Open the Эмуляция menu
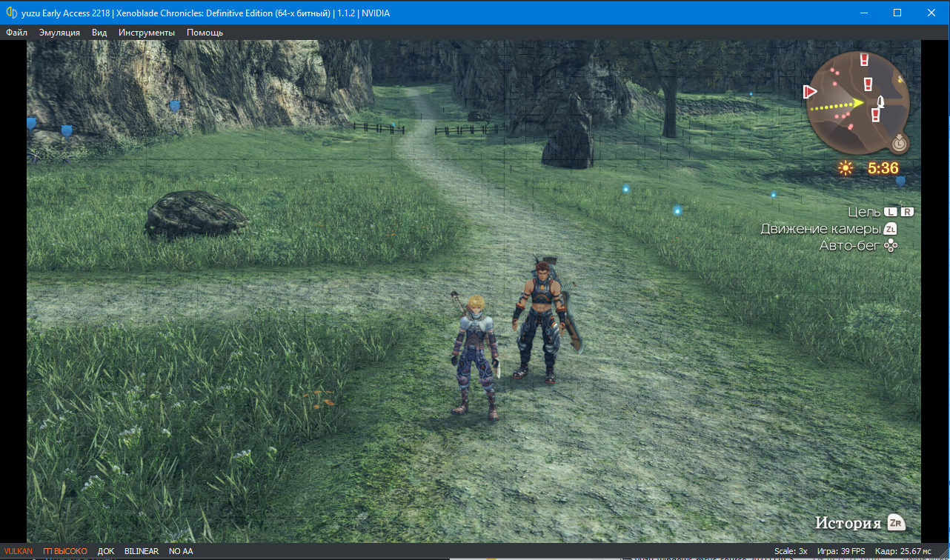The image size is (950, 560). point(59,33)
